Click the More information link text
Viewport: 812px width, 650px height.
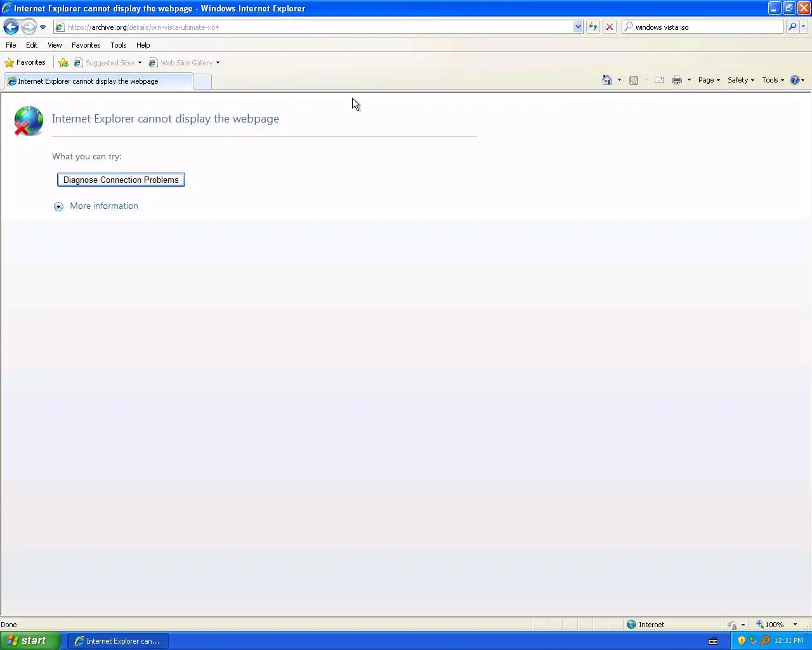[104, 206]
